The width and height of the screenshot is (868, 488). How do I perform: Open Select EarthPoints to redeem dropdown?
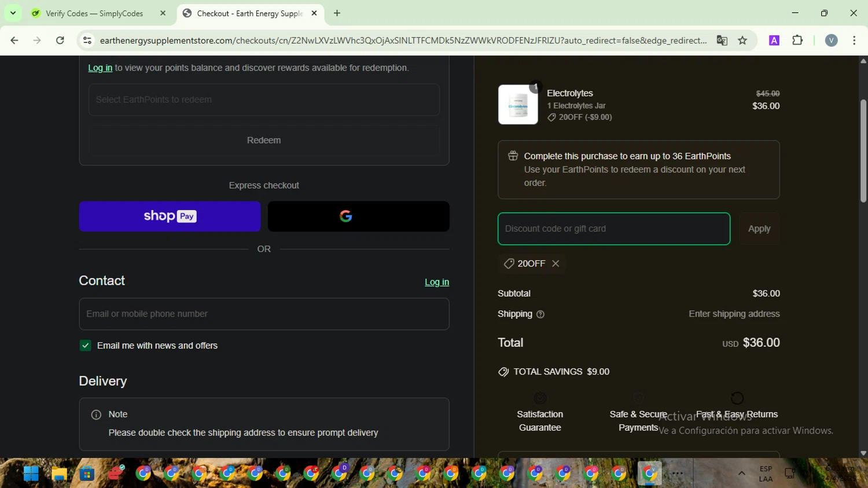(x=264, y=100)
